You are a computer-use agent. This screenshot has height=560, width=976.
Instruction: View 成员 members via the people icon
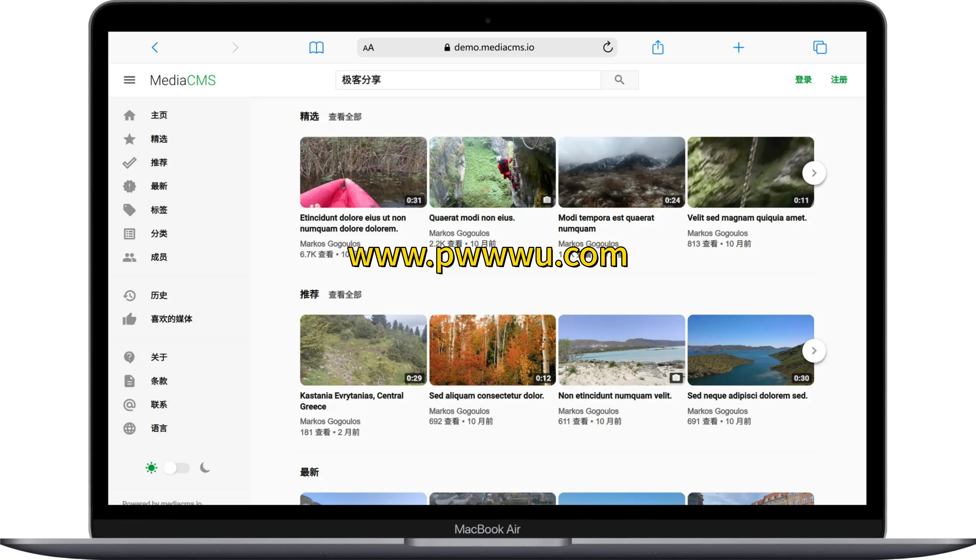tap(129, 257)
